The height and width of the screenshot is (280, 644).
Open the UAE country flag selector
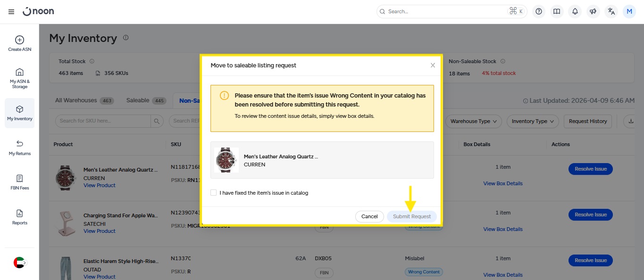pyautogui.click(x=19, y=263)
